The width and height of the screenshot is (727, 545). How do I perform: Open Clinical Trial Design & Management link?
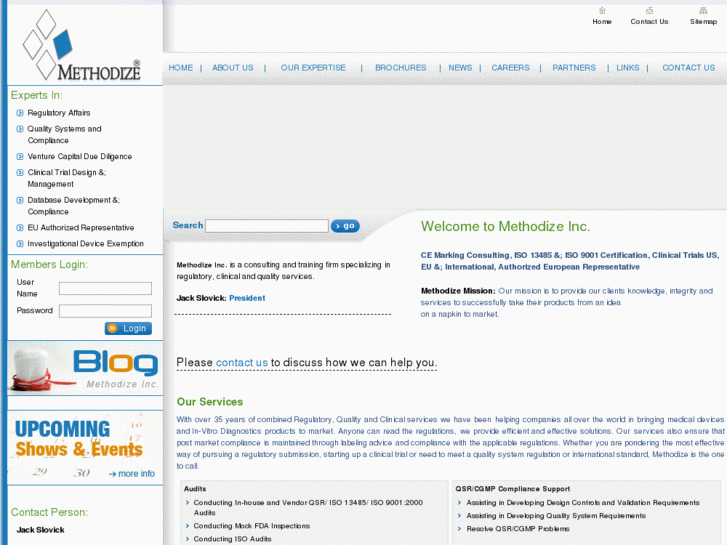pos(67,178)
